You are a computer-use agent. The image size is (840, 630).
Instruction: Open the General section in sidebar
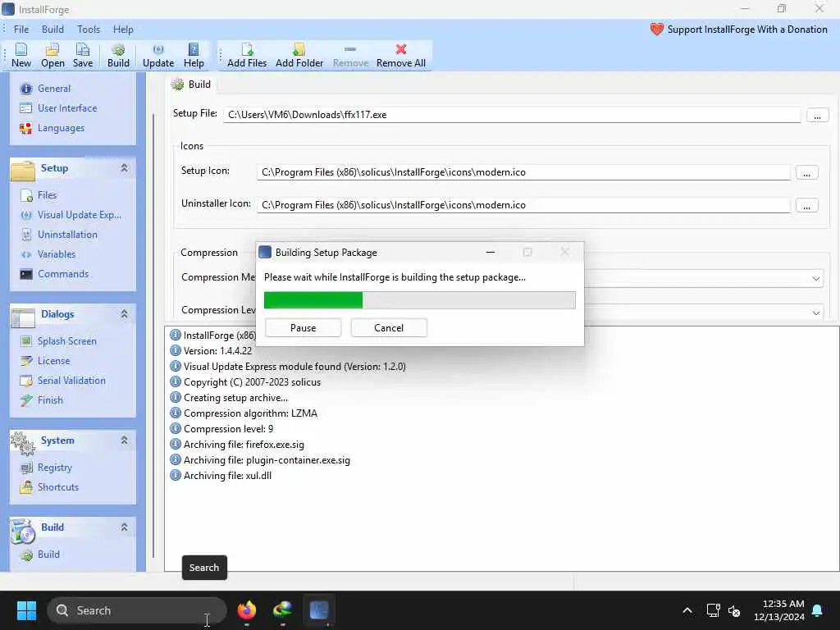(x=46, y=89)
